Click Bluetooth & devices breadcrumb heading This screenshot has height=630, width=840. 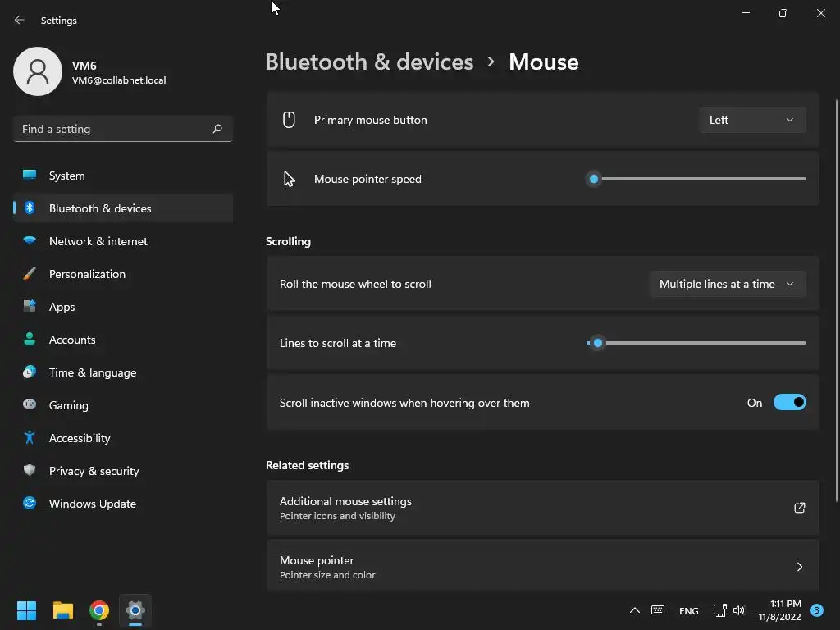(369, 62)
